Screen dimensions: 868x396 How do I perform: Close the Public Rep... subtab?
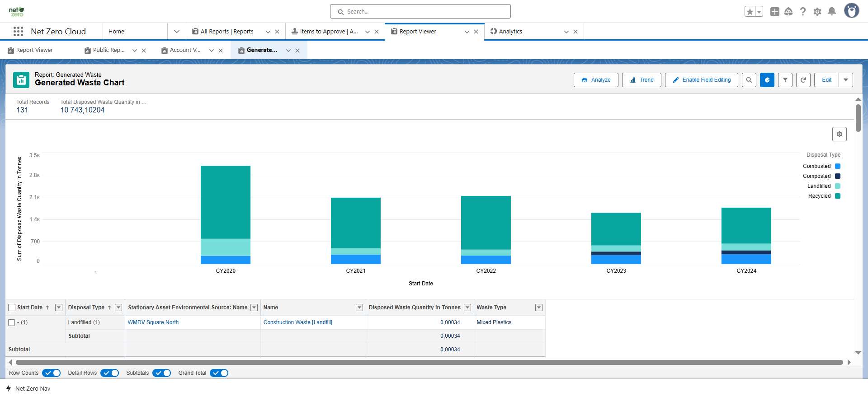[144, 51]
